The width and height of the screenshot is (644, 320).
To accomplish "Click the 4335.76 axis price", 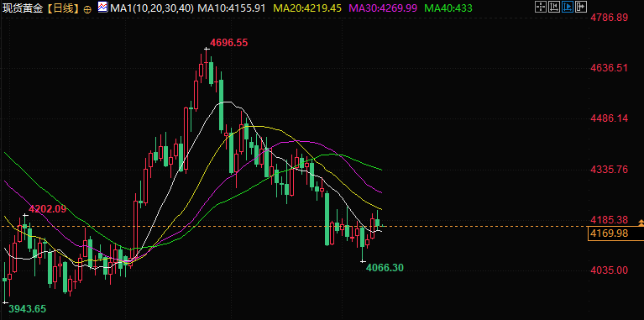I will (609, 170).
